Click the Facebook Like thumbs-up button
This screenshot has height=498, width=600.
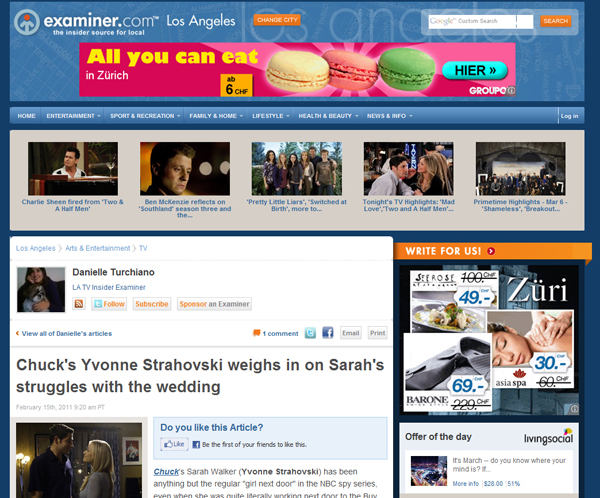[x=174, y=444]
